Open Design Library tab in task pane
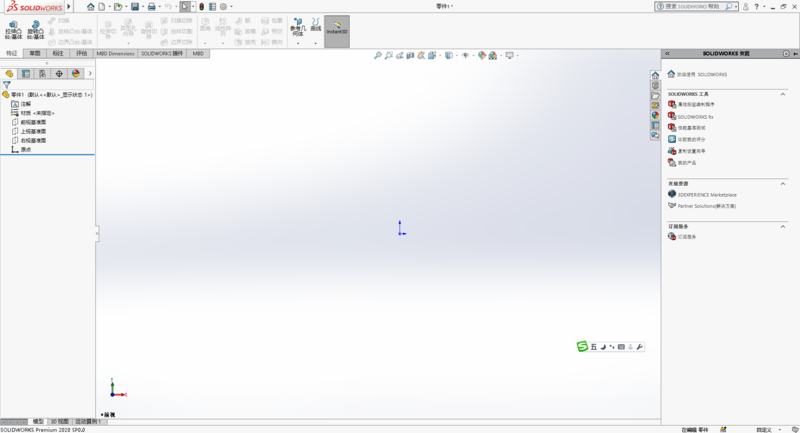This screenshot has height=433, width=800. [655, 85]
